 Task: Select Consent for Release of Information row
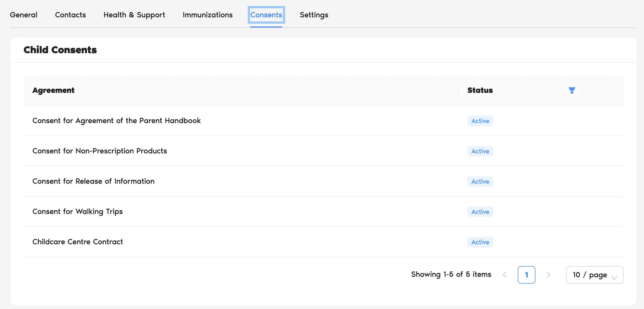click(93, 181)
